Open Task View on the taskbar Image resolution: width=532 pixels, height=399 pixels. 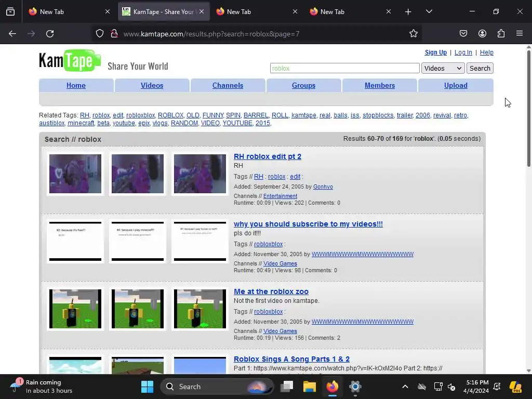click(287, 387)
